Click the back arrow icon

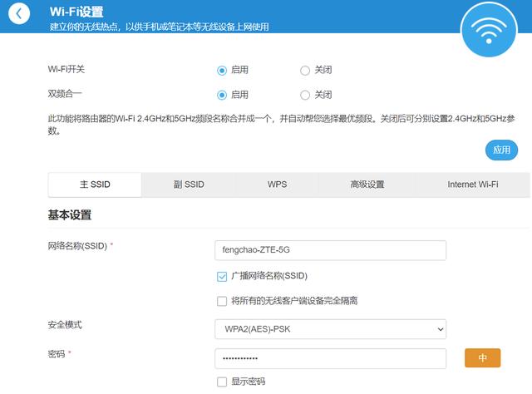[20, 14]
